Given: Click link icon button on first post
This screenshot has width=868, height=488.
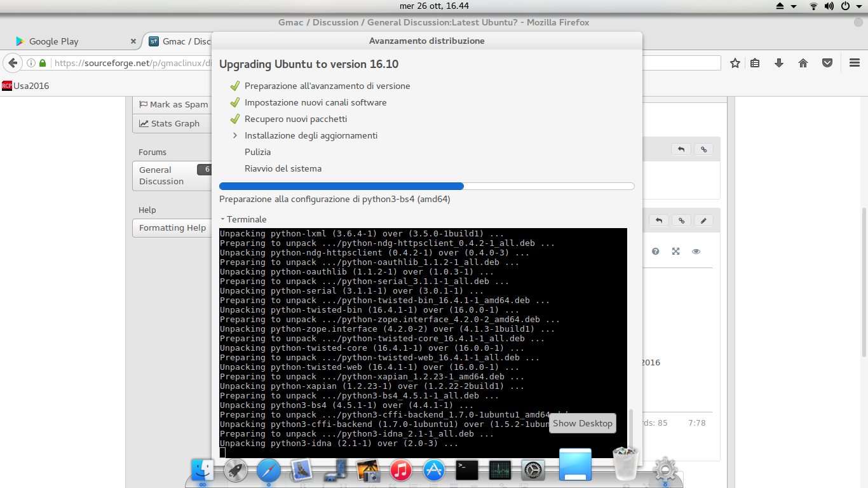Looking at the screenshot, I should [703, 149].
